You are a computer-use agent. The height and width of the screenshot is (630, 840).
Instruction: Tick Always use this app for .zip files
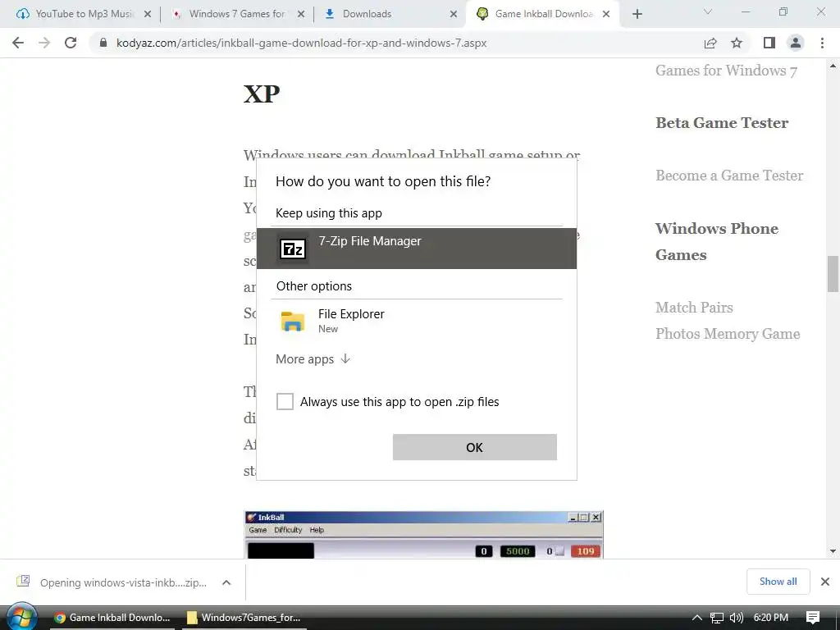pos(285,401)
